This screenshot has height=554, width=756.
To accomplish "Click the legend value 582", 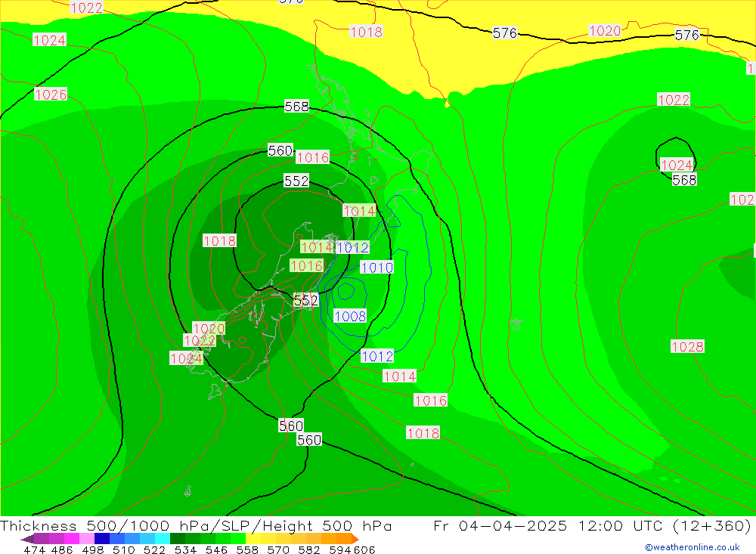I will pyautogui.click(x=308, y=550).
